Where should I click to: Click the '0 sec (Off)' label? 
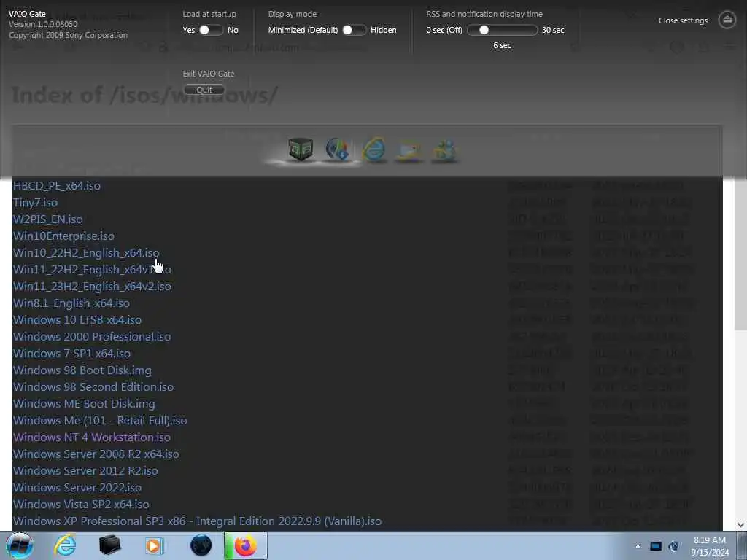pyautogui.click(x=444, y=30)
